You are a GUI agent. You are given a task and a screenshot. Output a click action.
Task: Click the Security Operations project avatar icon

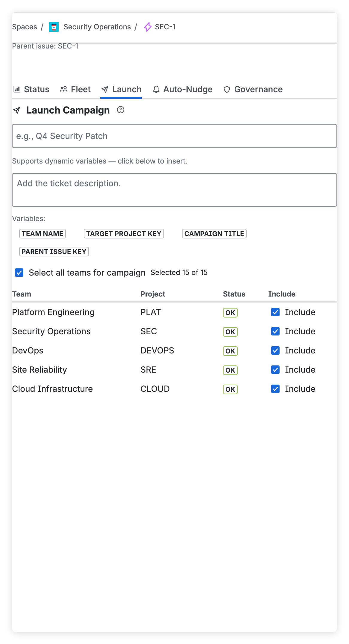pos(54,27)
